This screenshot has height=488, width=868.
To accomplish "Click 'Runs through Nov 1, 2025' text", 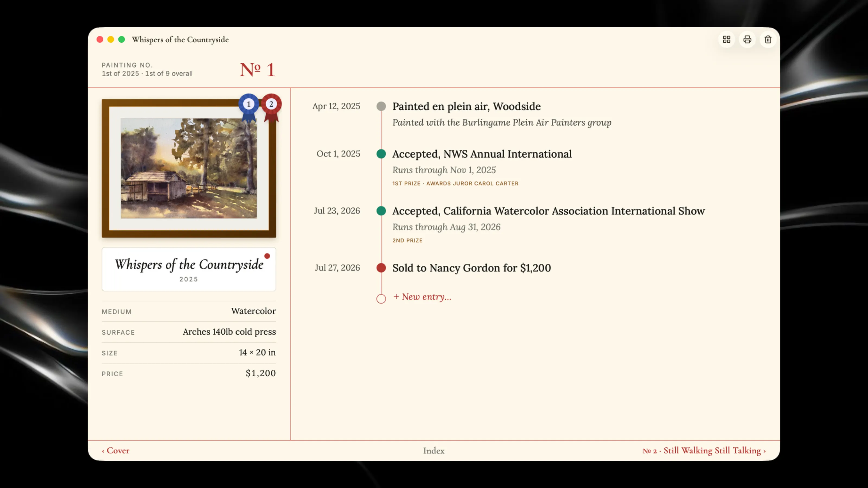I will [444, 170].
